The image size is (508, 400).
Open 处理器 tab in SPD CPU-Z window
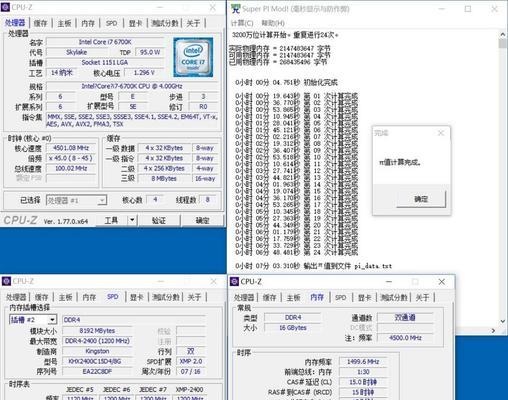pos(16,297)
